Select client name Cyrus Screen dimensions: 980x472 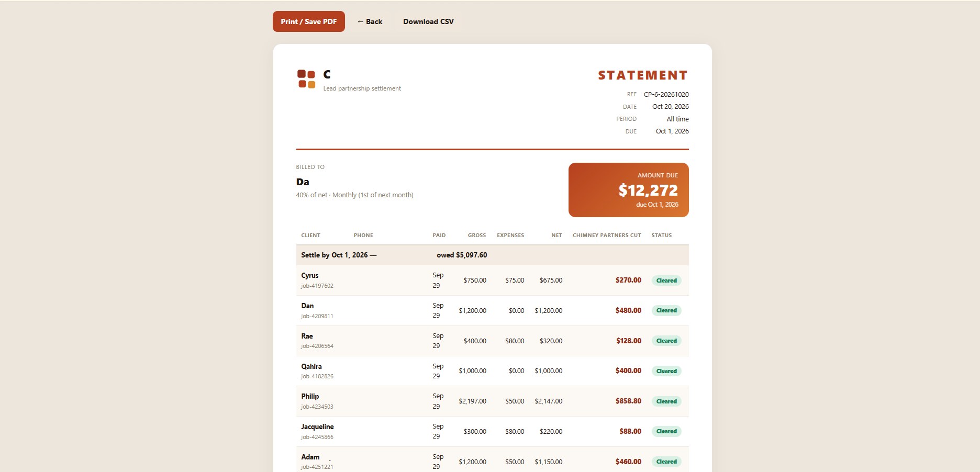[x=309, y=276]
